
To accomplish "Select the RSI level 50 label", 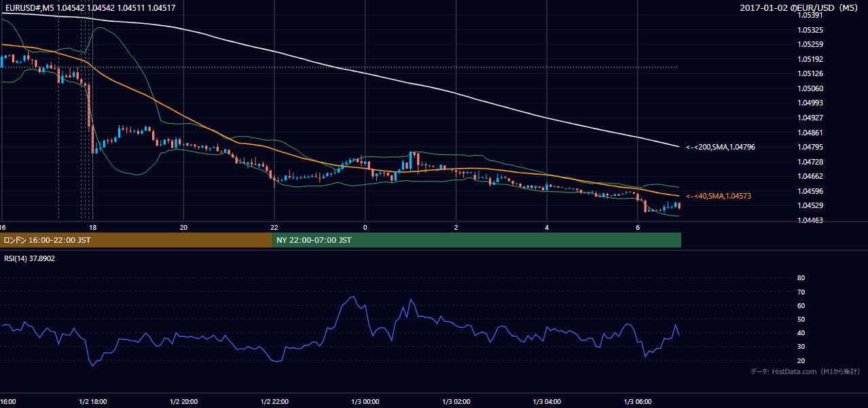I will tap(801, 319).
